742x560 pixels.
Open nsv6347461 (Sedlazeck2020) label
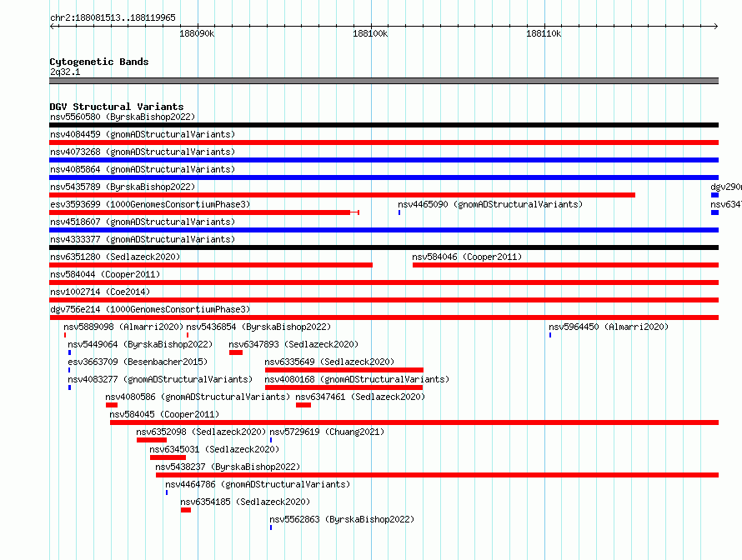(x=360, y=397)
